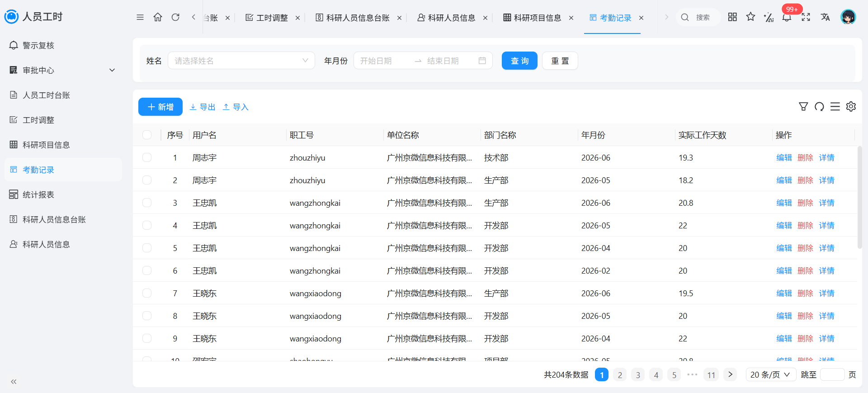
Task: Click 编辑 link for row 3
Action: 784,203
